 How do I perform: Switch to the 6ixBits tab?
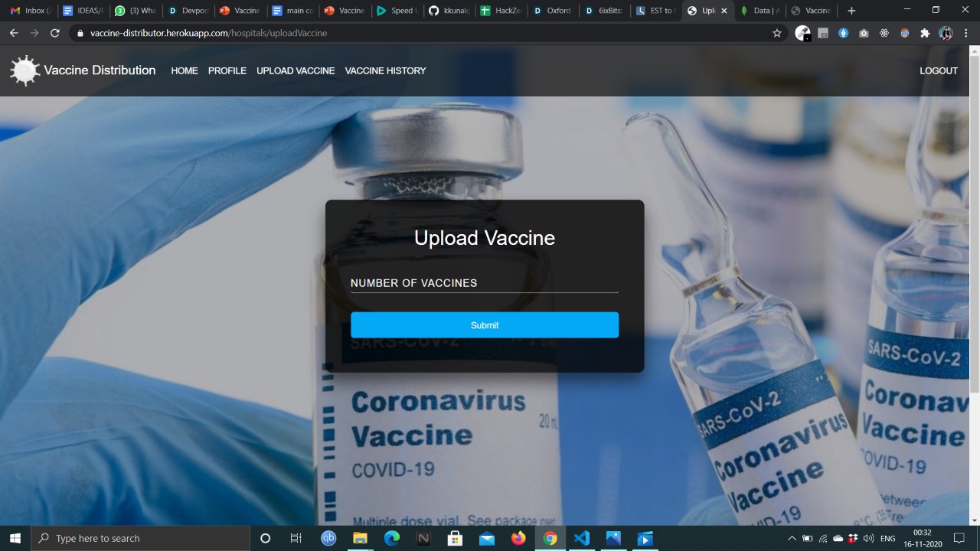pyautogui.click(x=606, y=11)
